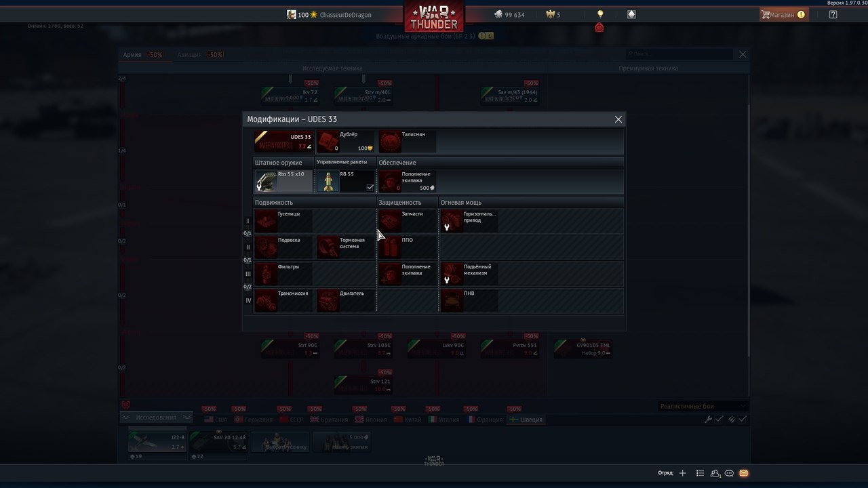Select the Япония nation tab
Image resolution: width=868 pixels, height=488 pixels.
point(370,420)
